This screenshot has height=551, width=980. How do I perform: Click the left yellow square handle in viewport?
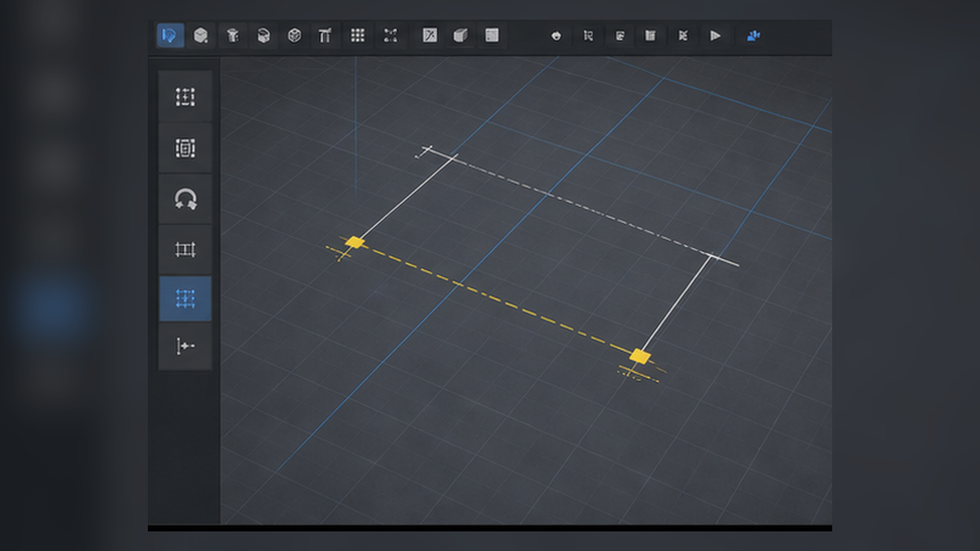(354, 242)
